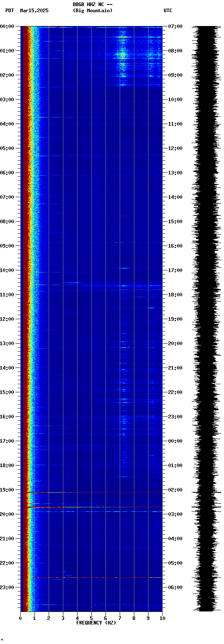Click the '17:00' UTC time label
224x644 pixels.
tap(175, 270)
